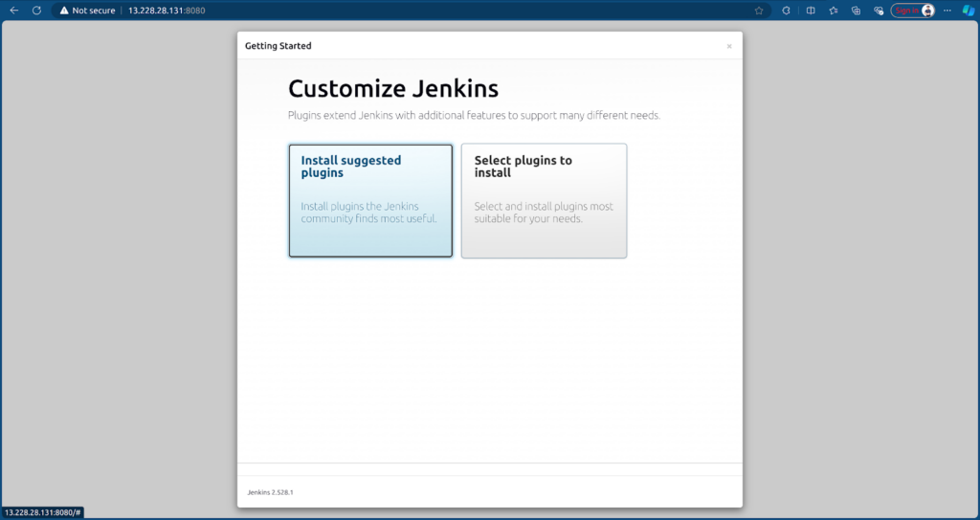980x520 pixels.
Task: Refresh the Jenkins page
Action: [36, 11]
